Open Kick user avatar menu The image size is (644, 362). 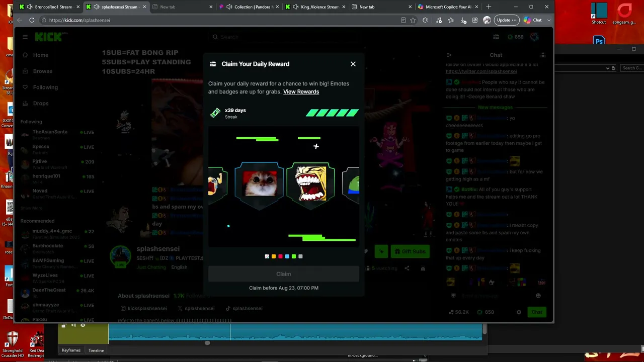534,37
